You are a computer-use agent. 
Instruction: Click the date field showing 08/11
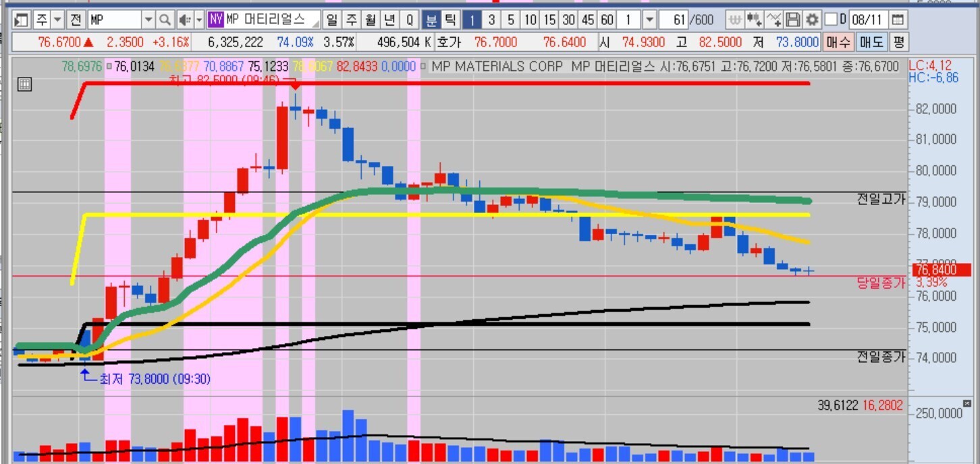tap(867, 19)
